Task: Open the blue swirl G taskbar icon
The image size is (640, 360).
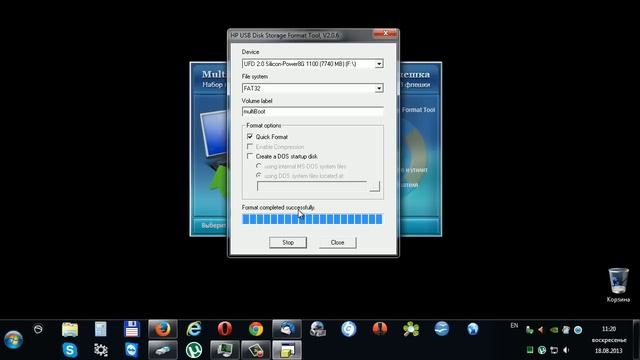Action: [x=349, y=329]
